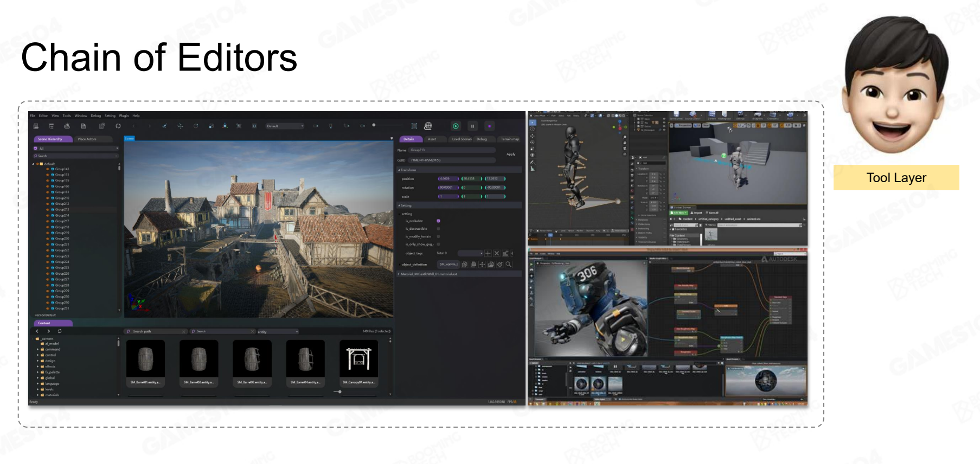Select the Move gizmo tool
Image resolution: width=980 pixels, height=464 pixels.
(x=180, y=126)
